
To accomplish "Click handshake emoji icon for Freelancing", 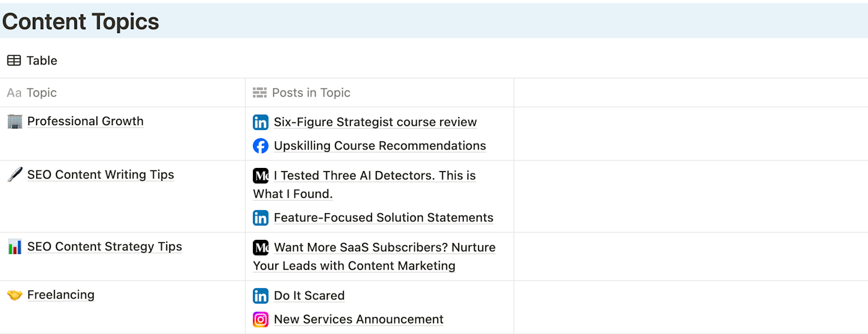I will (x=14, y=295).
